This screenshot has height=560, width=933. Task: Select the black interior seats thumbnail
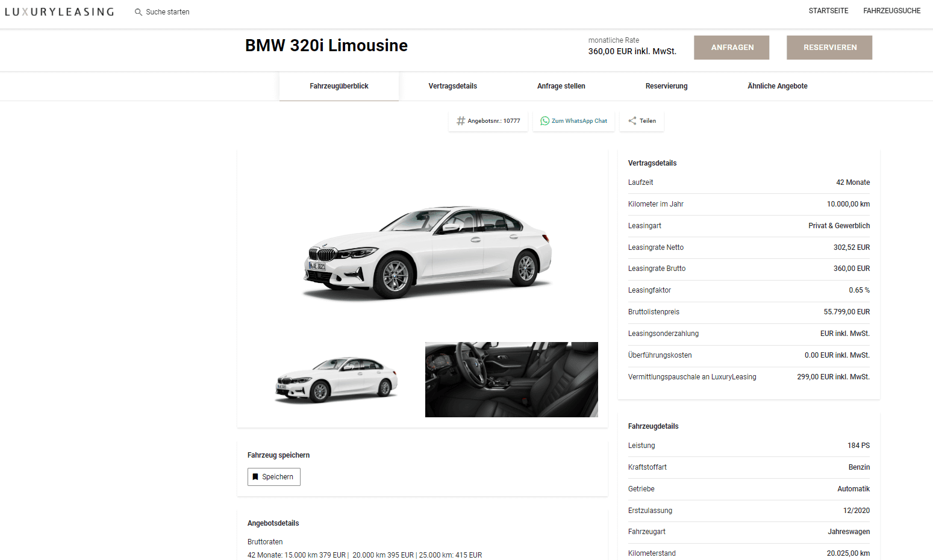pos(511,379)
